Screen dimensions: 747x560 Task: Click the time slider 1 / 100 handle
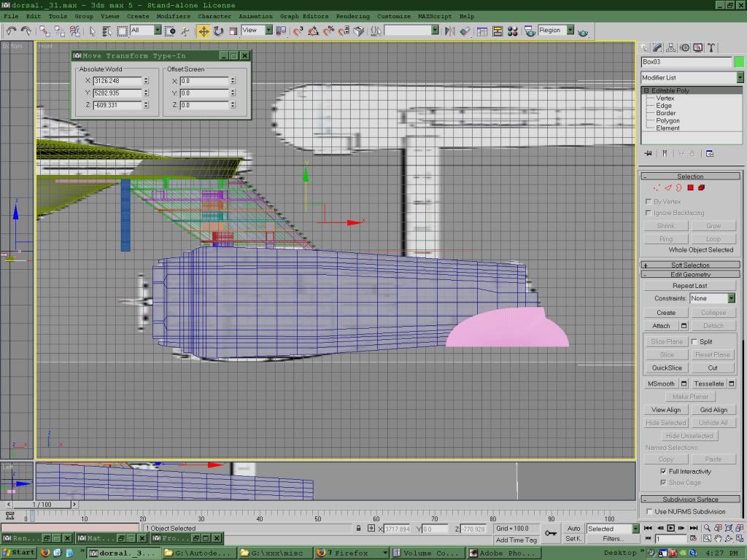[x=42, y=505]
